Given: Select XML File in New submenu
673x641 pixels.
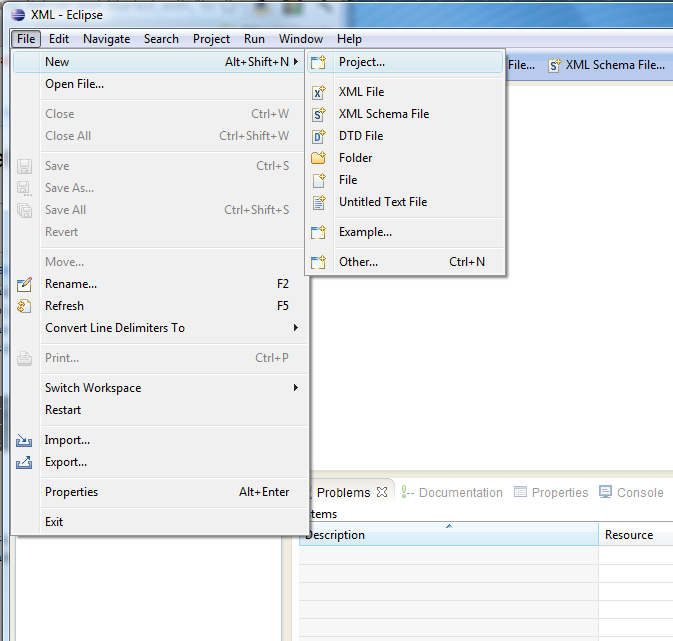Looking at the screenshot, I should (405, 92).
